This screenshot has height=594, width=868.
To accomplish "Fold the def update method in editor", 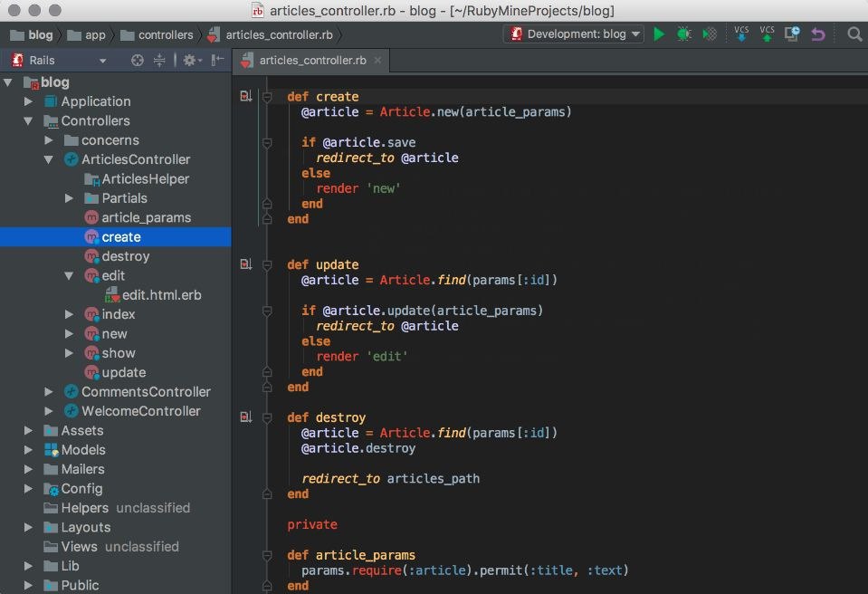I will click(x=267, y=264).
